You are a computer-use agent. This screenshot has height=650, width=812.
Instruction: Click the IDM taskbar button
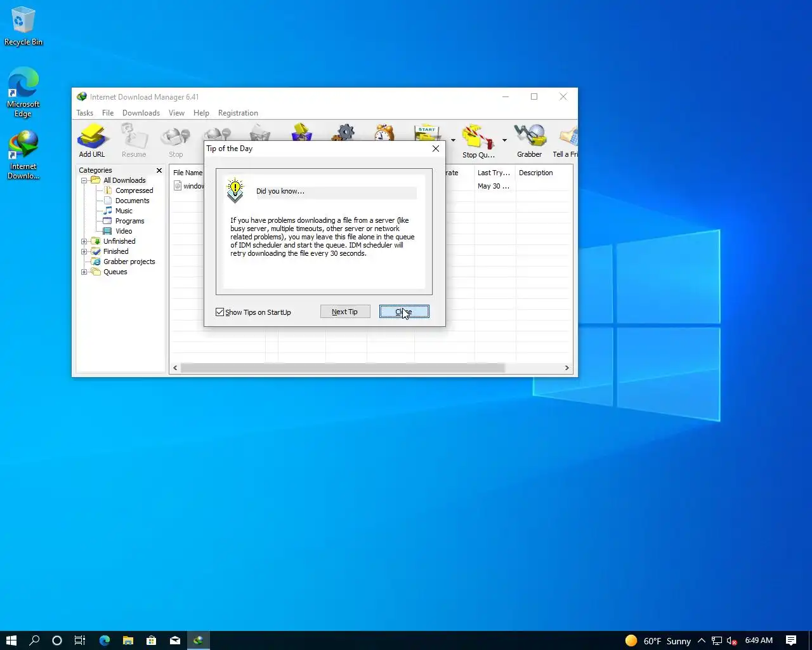(x=198, y=640)
